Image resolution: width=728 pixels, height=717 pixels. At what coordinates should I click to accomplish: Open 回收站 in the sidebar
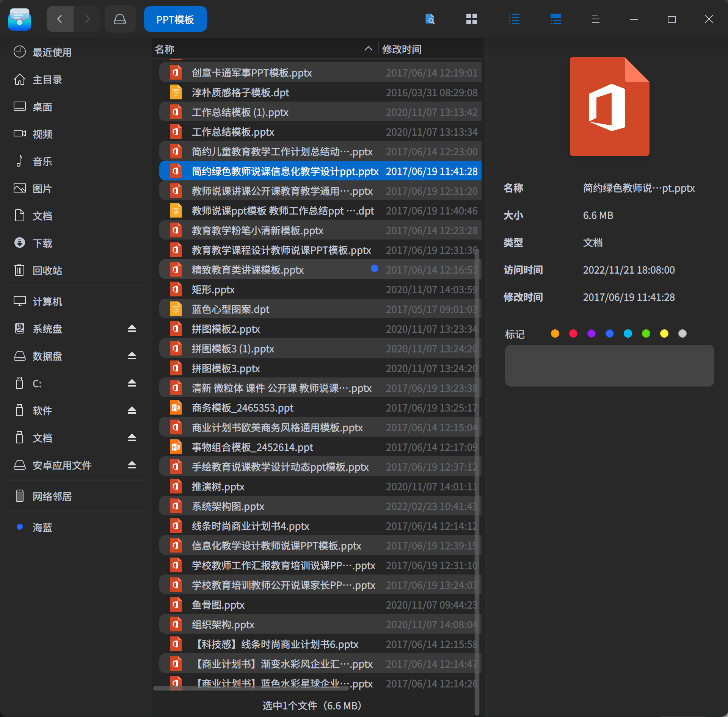tap(47, 270)
